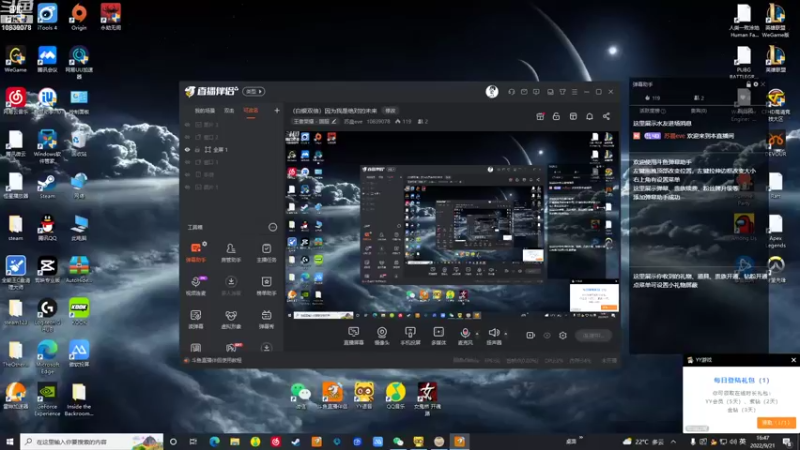The height and width of the screenshot is (450, 800).
Task: Click the record video icon beside settings
Action: tap(531, 335)
